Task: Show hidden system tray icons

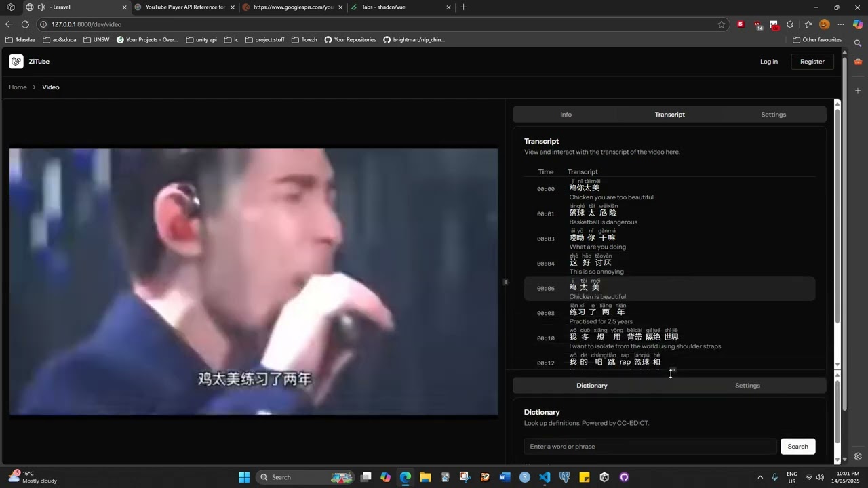Action: click(759, 477)
